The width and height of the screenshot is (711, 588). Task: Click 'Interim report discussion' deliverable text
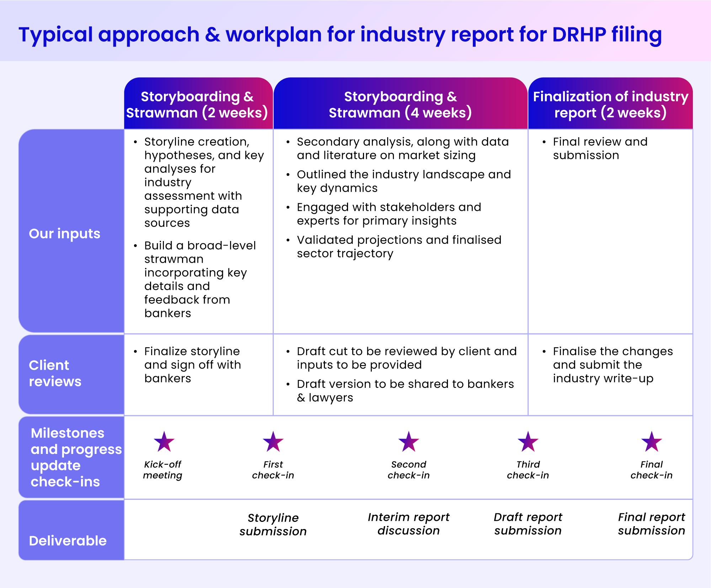409,524
